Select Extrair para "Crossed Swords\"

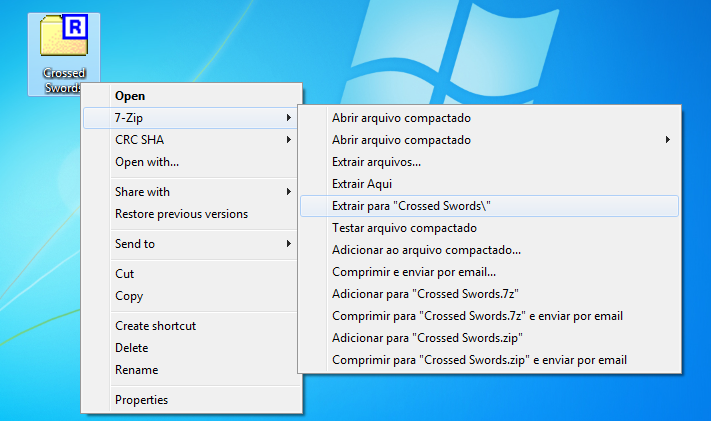click(x=411, y=206)
